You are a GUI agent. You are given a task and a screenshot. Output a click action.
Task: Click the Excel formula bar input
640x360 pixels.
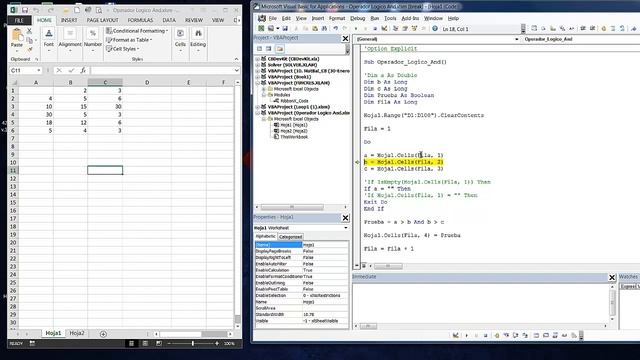coord(162,71)
